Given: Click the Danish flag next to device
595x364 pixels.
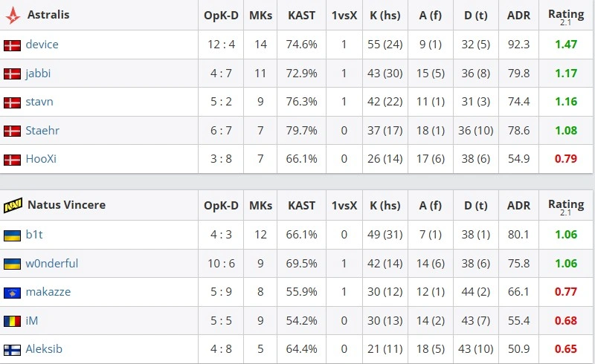Looking at the screenshot, I should tap(12, 45).
